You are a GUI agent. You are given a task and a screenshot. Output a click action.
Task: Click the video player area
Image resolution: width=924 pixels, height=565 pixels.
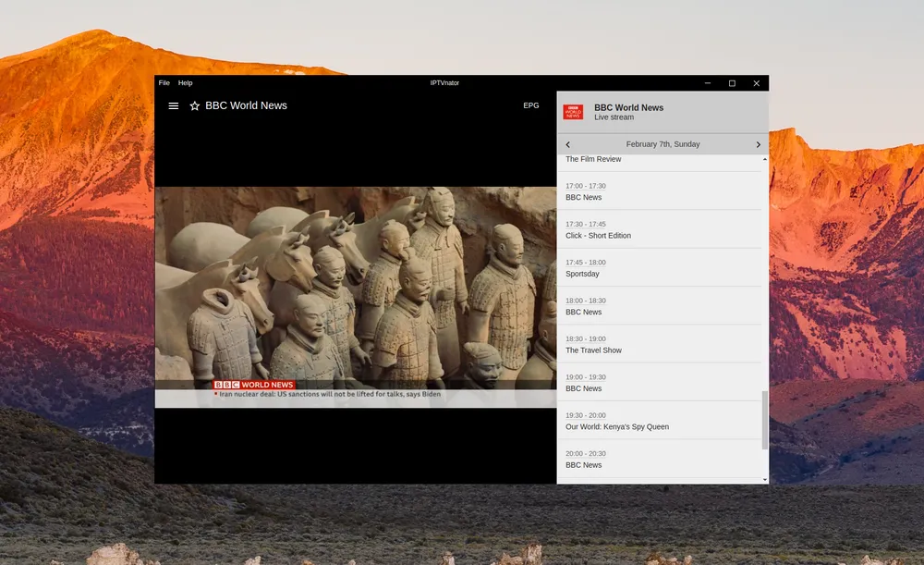pyautogui.click(x=355, y=296)
